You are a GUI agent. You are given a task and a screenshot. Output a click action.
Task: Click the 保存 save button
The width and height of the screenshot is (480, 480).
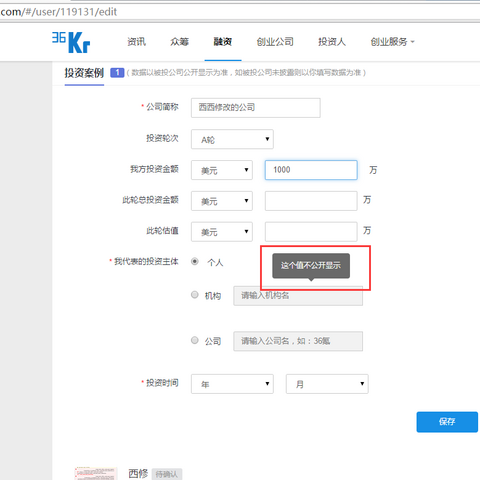(447, 422)
